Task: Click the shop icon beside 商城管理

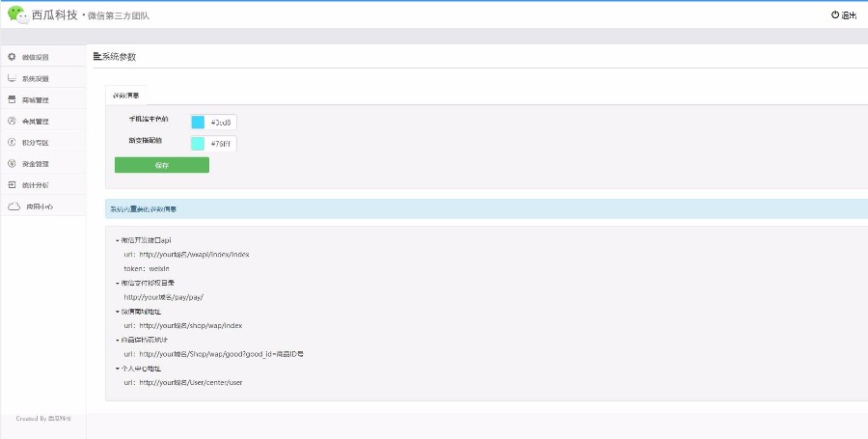Action: 12,99
